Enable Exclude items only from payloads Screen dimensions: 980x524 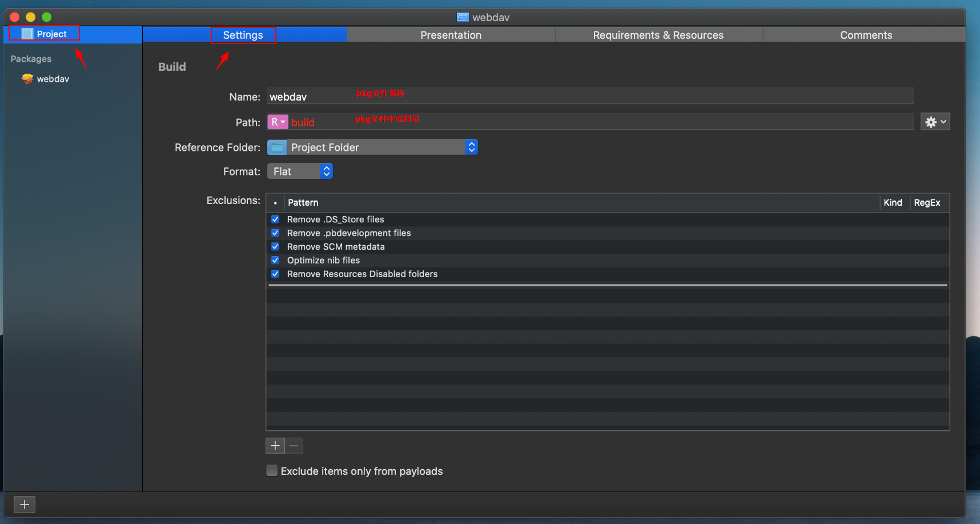click(272, 470)
